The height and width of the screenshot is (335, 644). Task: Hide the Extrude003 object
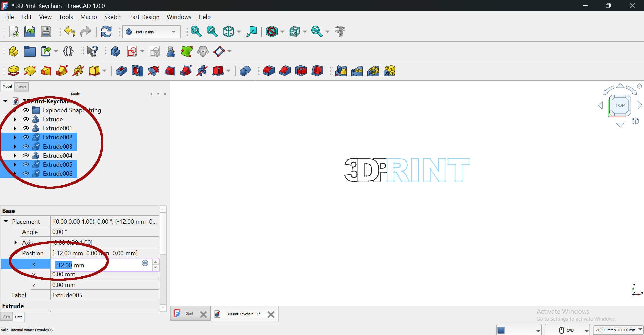coord(26,146)
